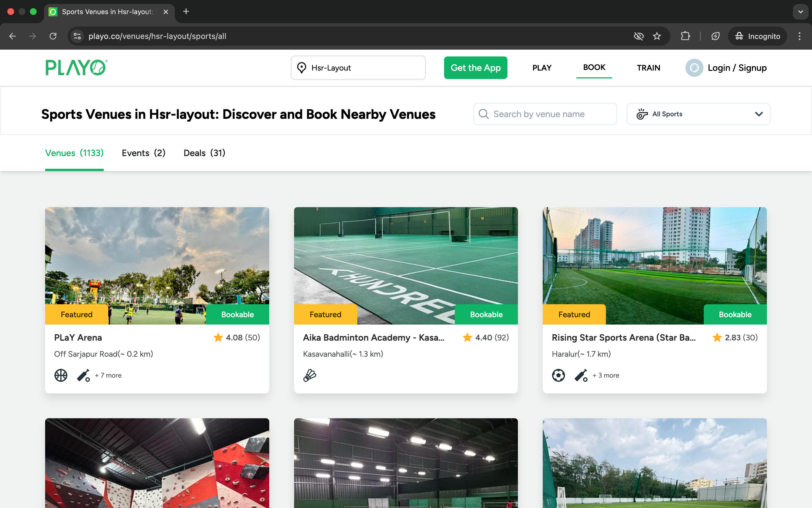Click the location pin icon
Image resolution: width=812 pixels, height=508 pixels.
tap(302, 68)
